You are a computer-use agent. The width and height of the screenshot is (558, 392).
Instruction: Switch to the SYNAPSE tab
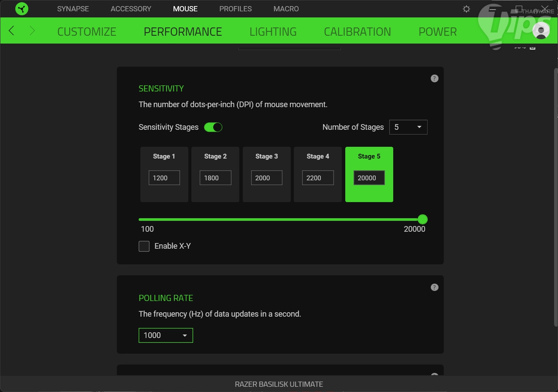point(73,9)
